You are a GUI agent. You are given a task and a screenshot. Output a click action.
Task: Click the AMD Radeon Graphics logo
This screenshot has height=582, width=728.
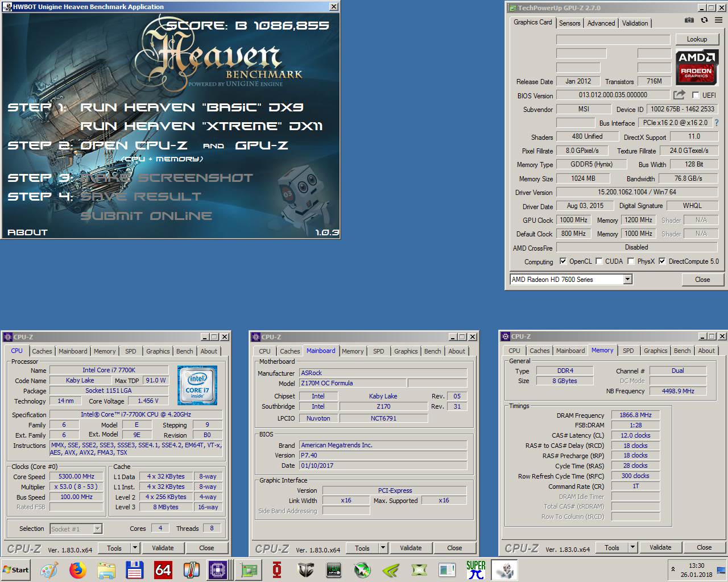click(x=697, y=67)
